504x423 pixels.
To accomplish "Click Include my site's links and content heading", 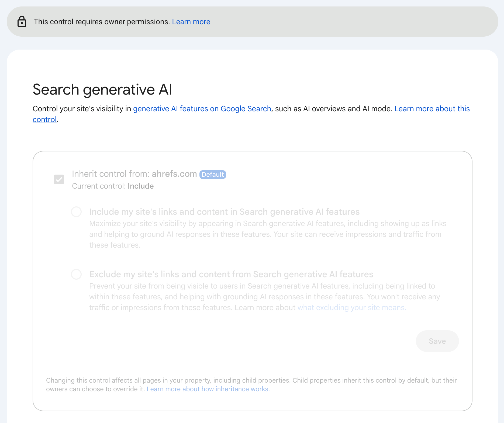I will pyautogui.click(x=224, y=212).
